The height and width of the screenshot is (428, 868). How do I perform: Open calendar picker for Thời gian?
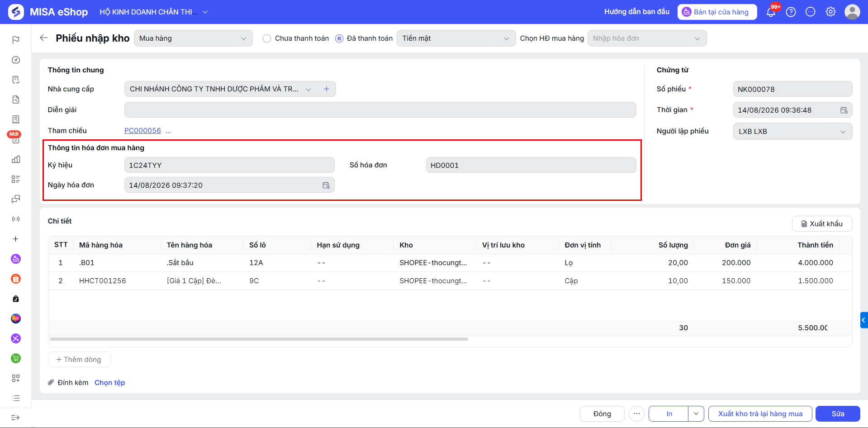844,110
